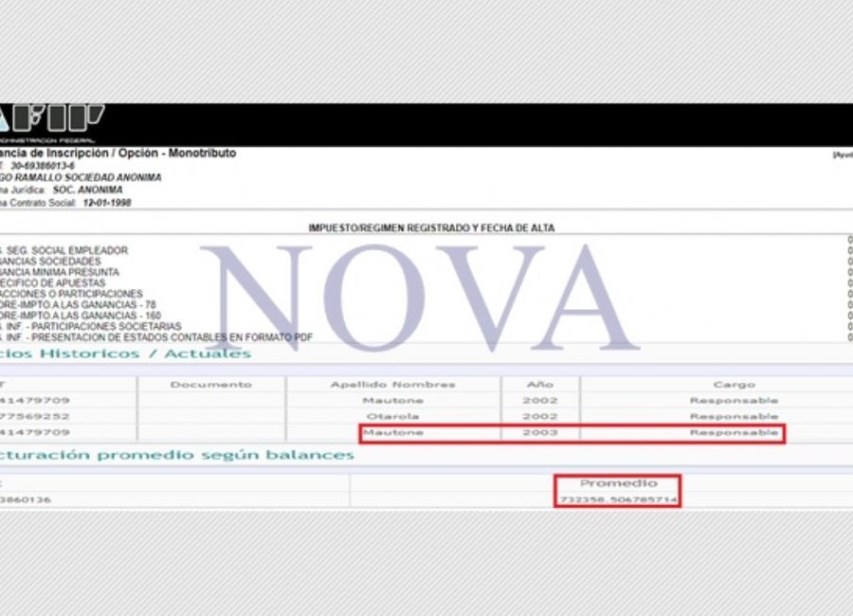This screenshot has height=616, width=853.
Task: Click the Cargo column header
Action: (735, 384)
